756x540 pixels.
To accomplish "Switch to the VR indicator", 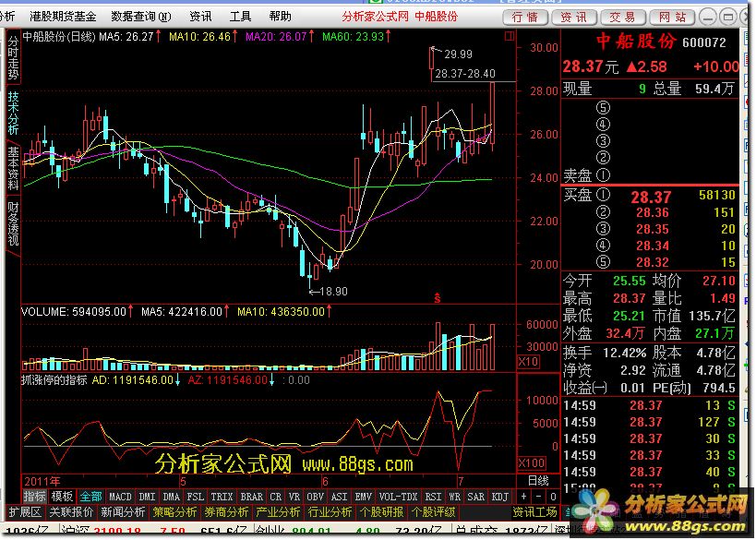I will [294, 496].
